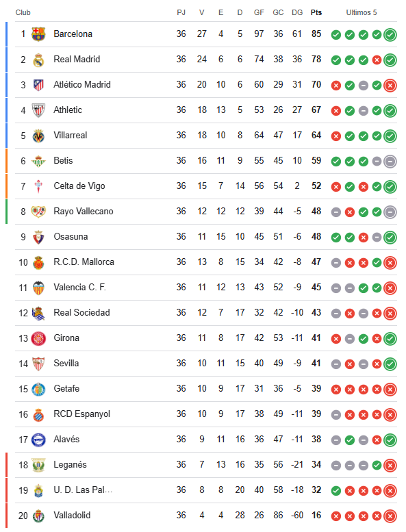
Task: Select Barcelona's latest win result circle
Action: (x=390, y=35)
